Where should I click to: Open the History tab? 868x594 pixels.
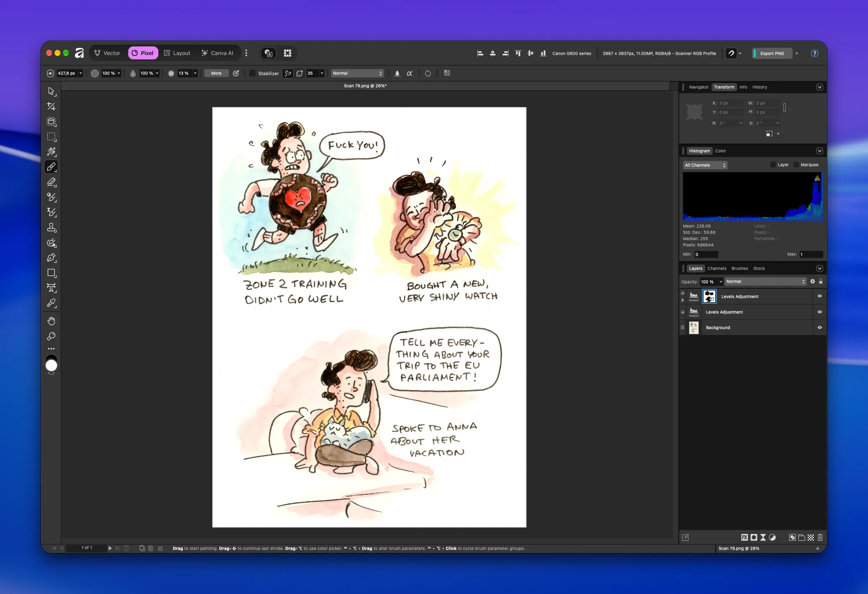759,87
